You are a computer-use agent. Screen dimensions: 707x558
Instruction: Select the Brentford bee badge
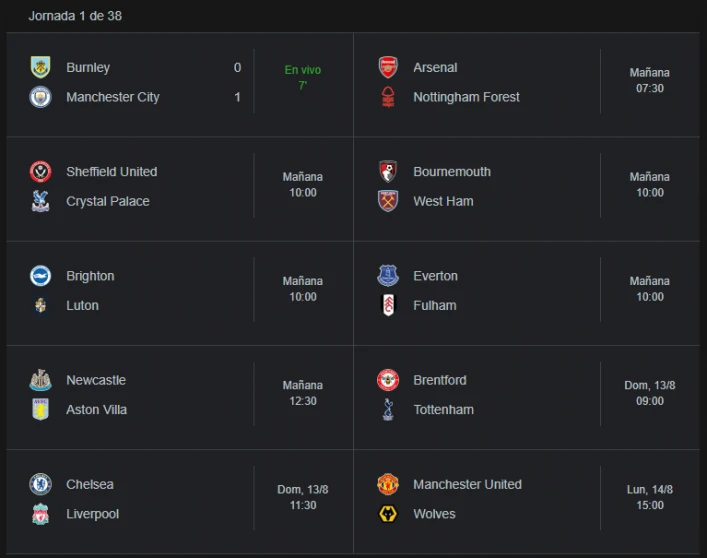pyautogui.click(x=388, y=380)
